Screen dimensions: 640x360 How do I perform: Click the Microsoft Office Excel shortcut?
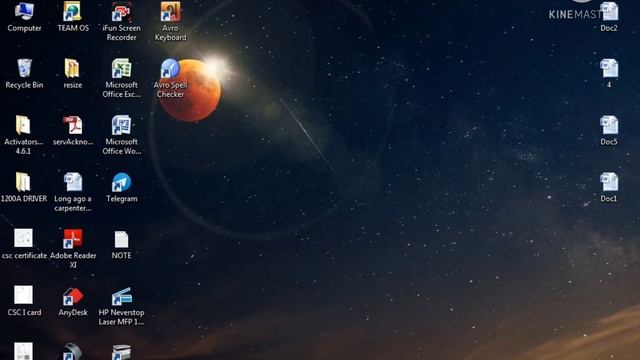tap(121, 78)
